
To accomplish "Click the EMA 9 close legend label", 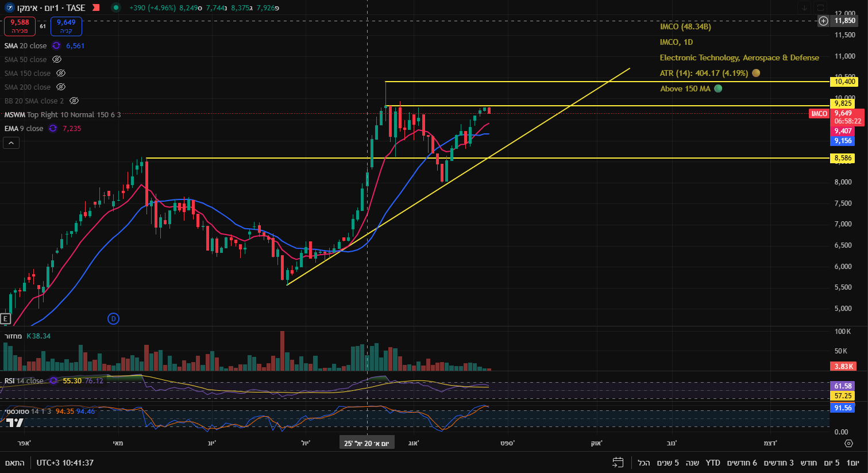I will coord(24,129).
